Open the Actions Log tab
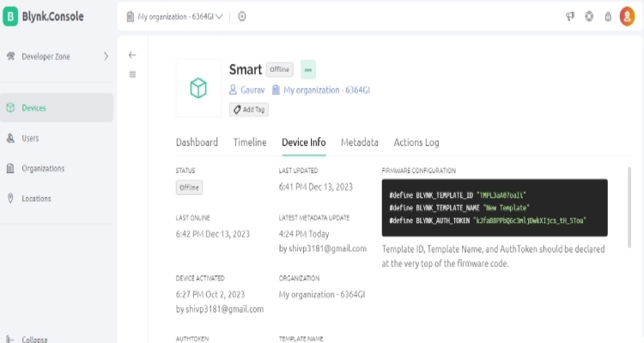 416,142
